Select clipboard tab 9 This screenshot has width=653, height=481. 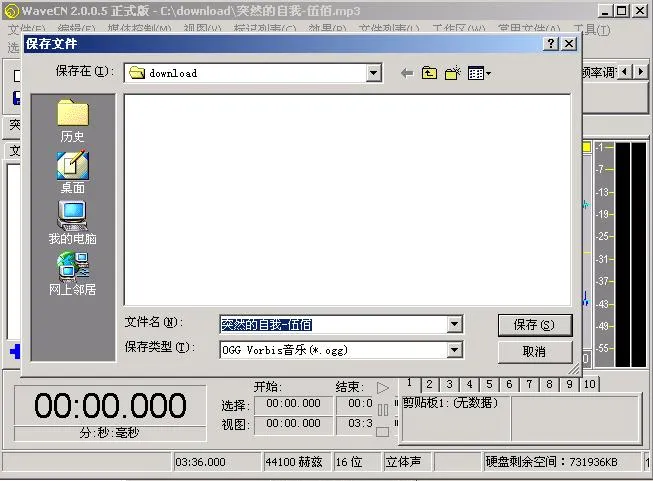(x=569, y=384)
